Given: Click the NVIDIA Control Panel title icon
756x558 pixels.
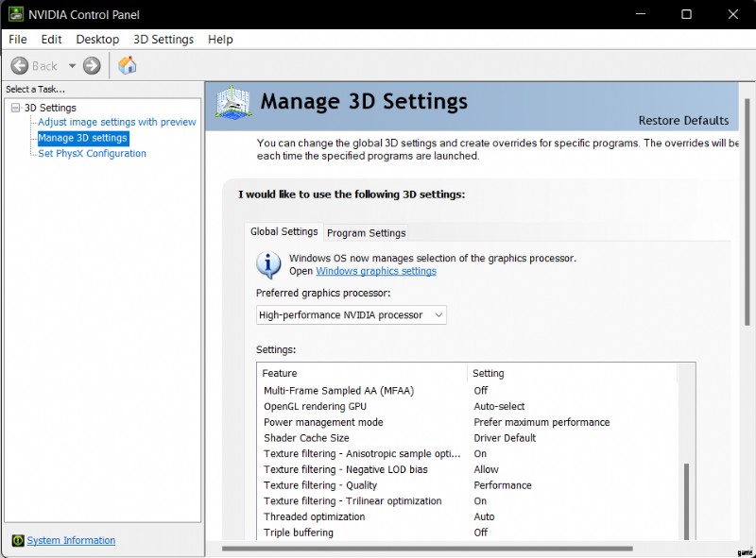Looking at the screenshot, I should 16,14.
